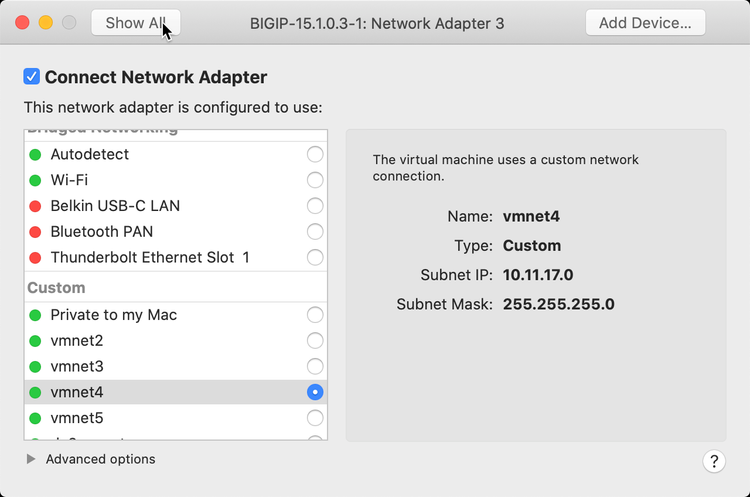
Task: Click the red dot beside Thunderbolt Ethernet Slot 1
Action: click(35, 258)
